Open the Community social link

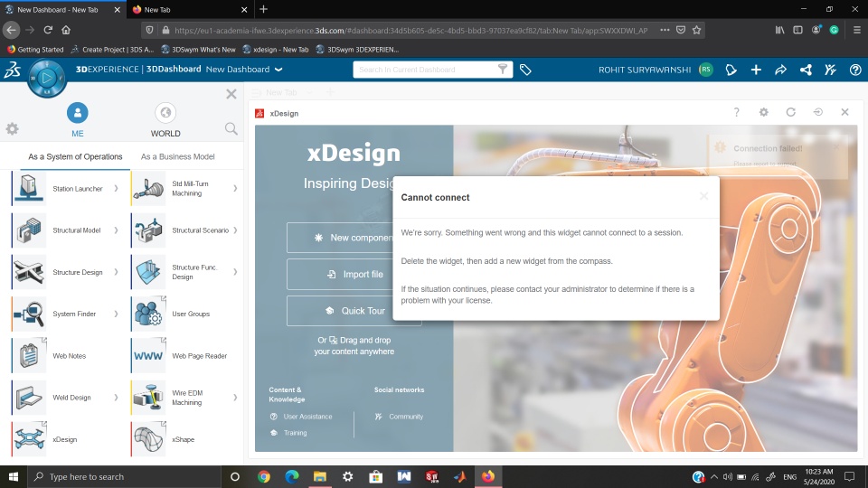click(x=399, y=417)
